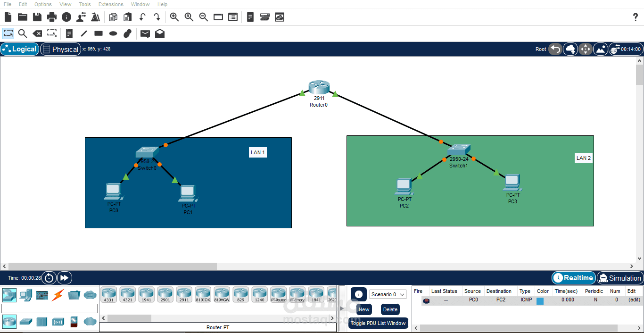The height and width of the screenshot is (333, 644).
Task: Pick the Place Note tool
Action: pyautogui.click(x=69, y=33)
